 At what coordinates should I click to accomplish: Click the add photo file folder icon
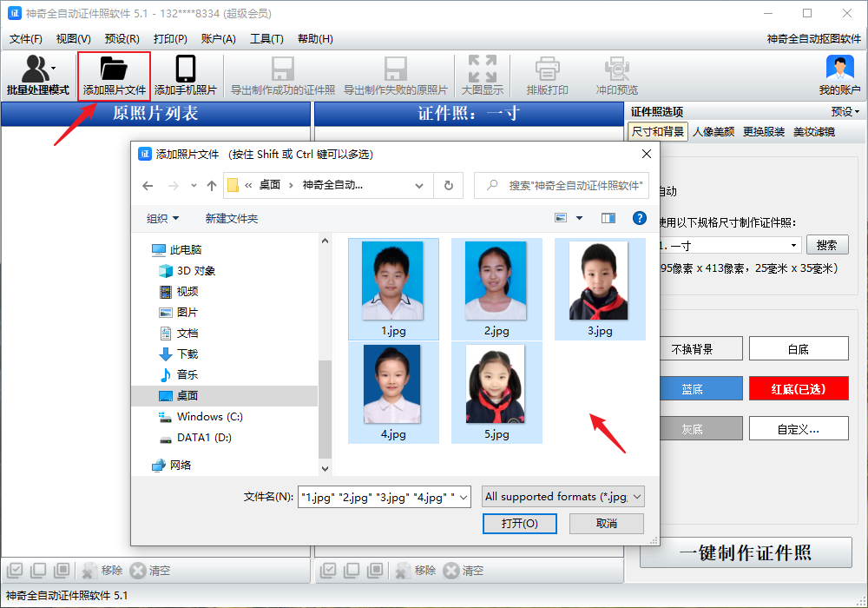pos(114,69)
